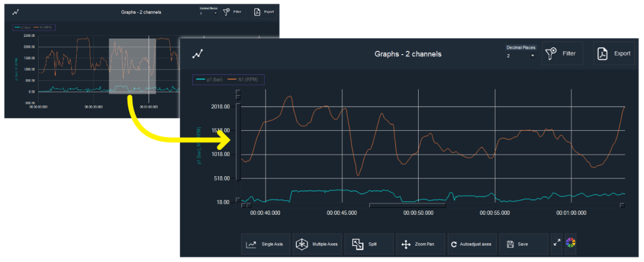644x262 pixels.
Task: Open the Decimal Places dropdown in large panel
Action: [x=521, y=55]
